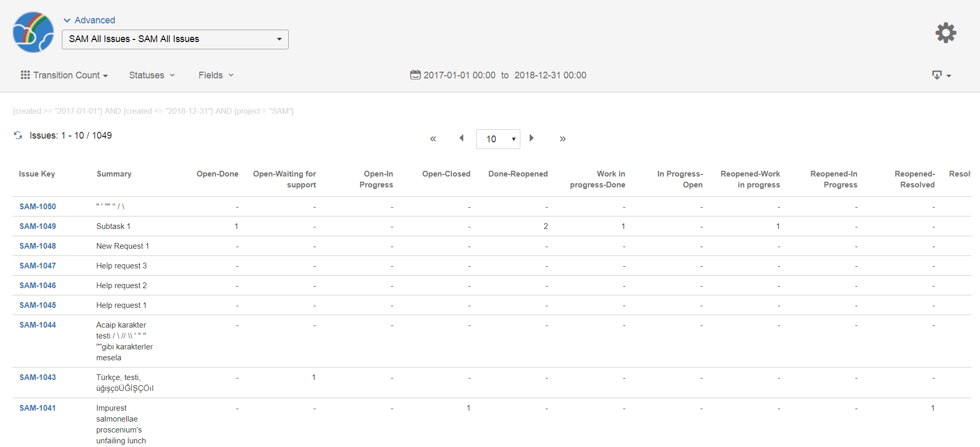Click the Done-Reopened count for SAM-1049
980x447 pixels.
tap(545, 226)
